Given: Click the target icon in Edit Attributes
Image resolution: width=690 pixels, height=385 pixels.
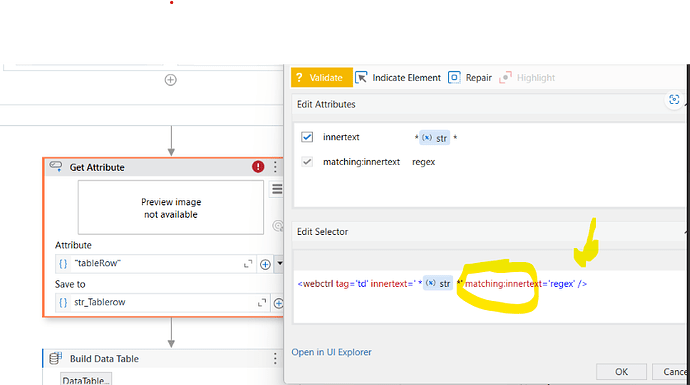Looking at the screenshot, I should click(x=674, y=99).
